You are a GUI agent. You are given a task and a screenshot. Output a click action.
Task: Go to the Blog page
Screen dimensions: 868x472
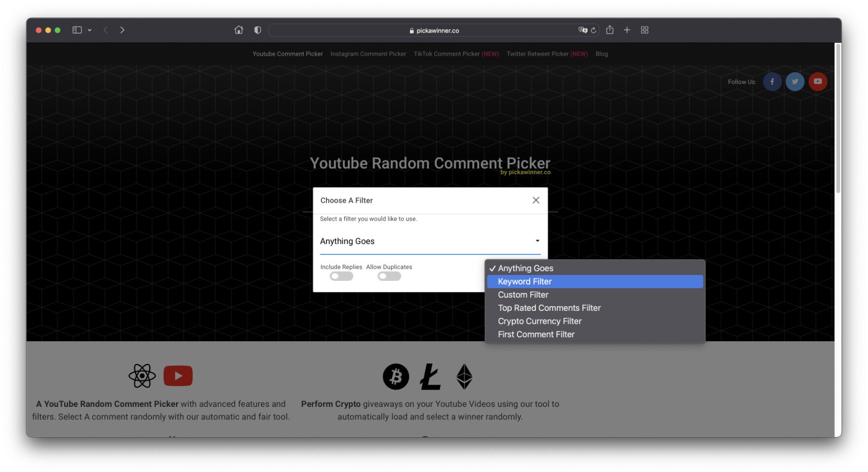[601, 54]
